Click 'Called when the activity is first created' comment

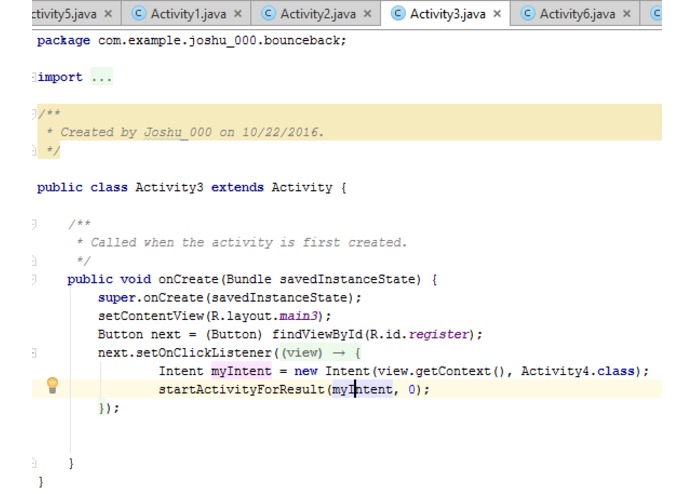pos(248,243)
